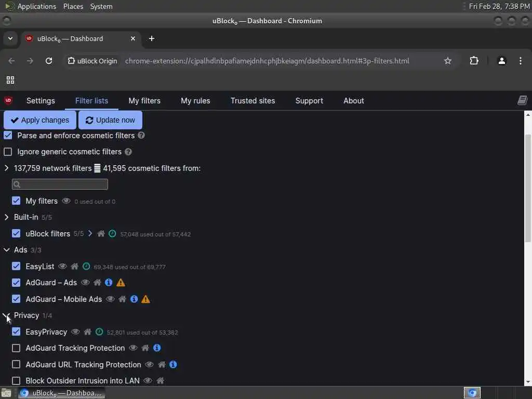Expand the network filters summary chevron
Screen dimensions: 532x399
point(6,168)
